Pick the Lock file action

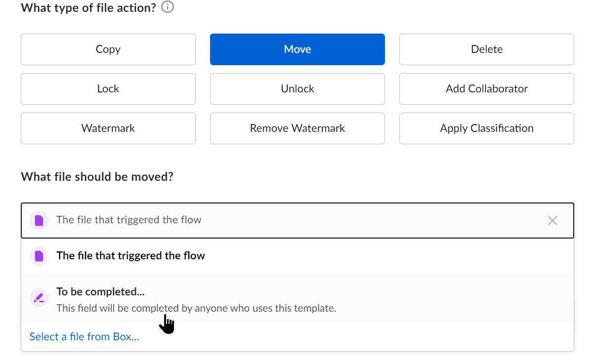(x=108, y=89)
